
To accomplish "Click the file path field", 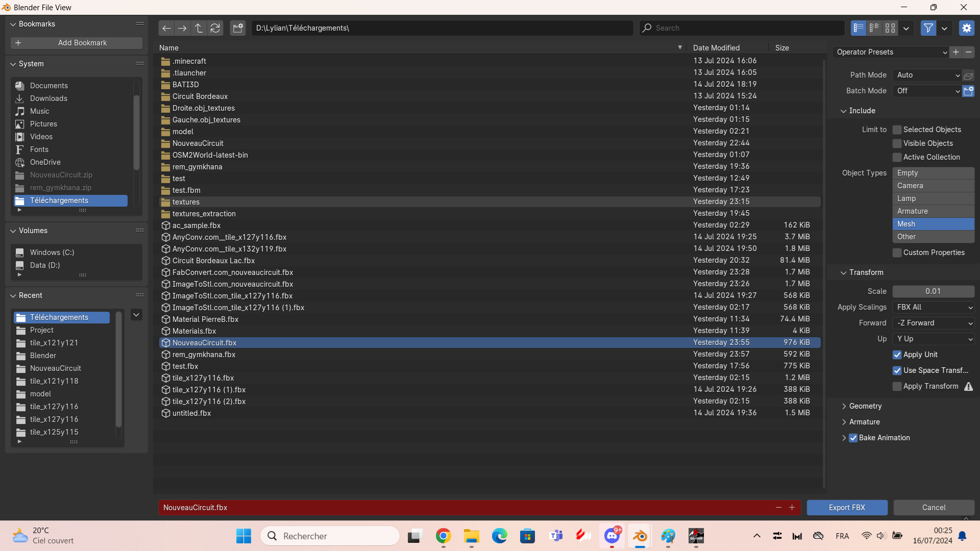I will [442, 28].
